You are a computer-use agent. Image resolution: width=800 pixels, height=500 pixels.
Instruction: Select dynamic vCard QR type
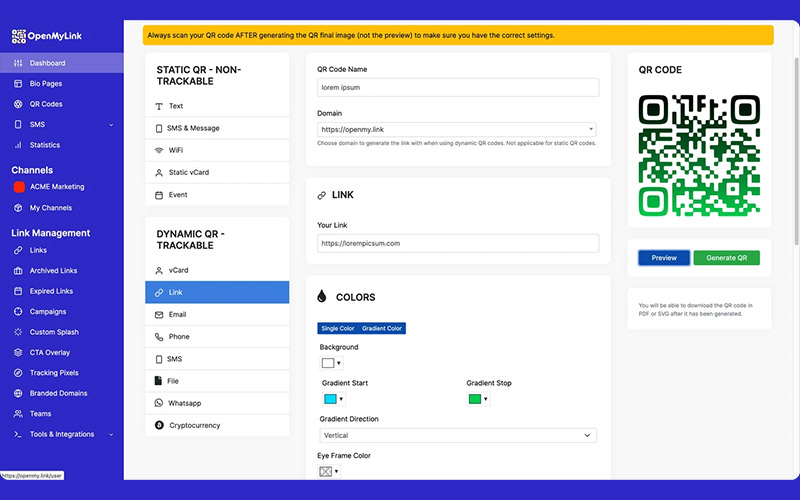coord(217,270)
